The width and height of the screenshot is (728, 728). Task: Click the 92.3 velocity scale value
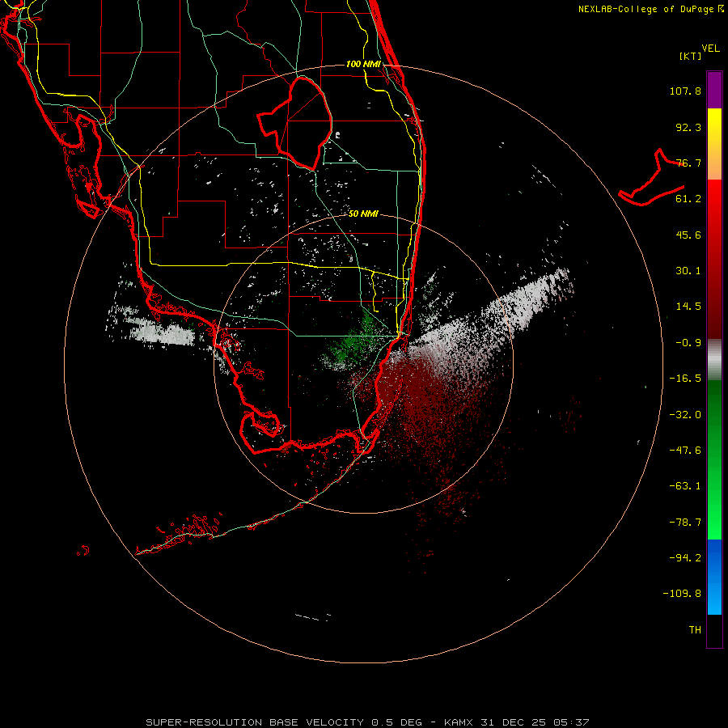pos(688,127)
